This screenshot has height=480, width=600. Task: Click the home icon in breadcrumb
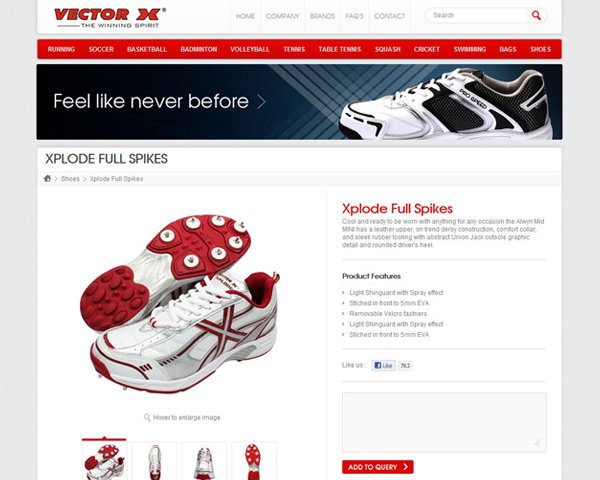[47, 178]
